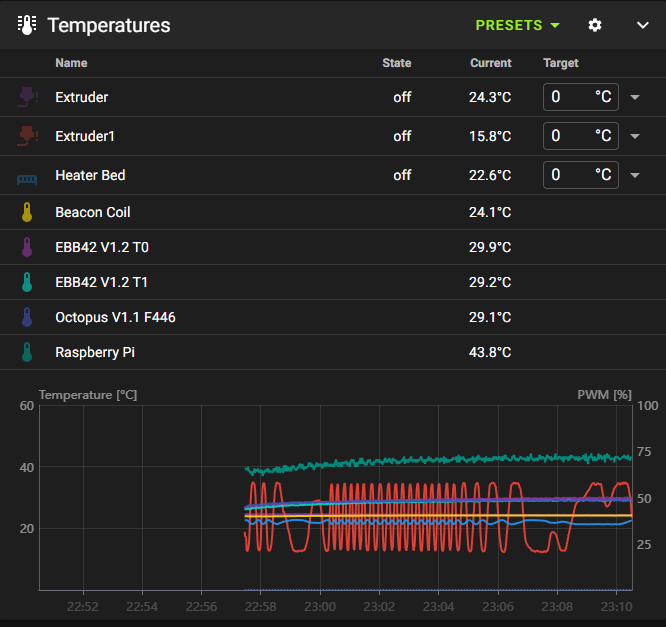Click the 24.3°C Extruder current value
666x627 pixels.
point(490,97)
